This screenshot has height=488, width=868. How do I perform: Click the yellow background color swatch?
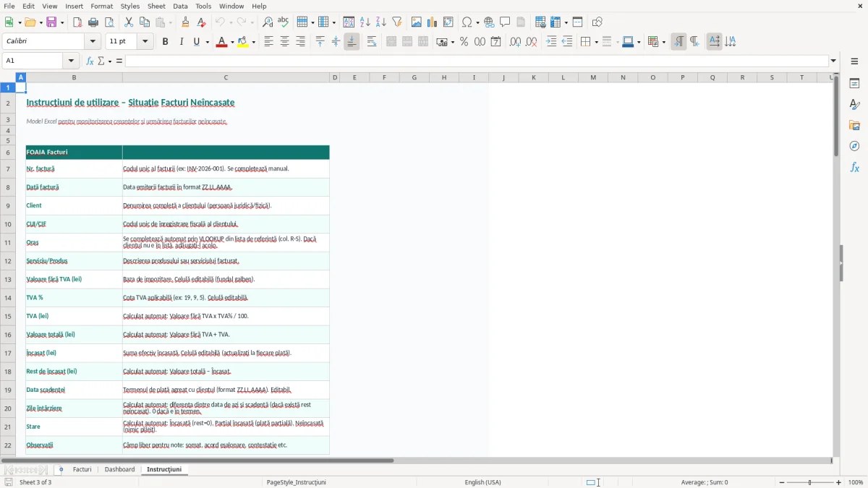point(244,42)
